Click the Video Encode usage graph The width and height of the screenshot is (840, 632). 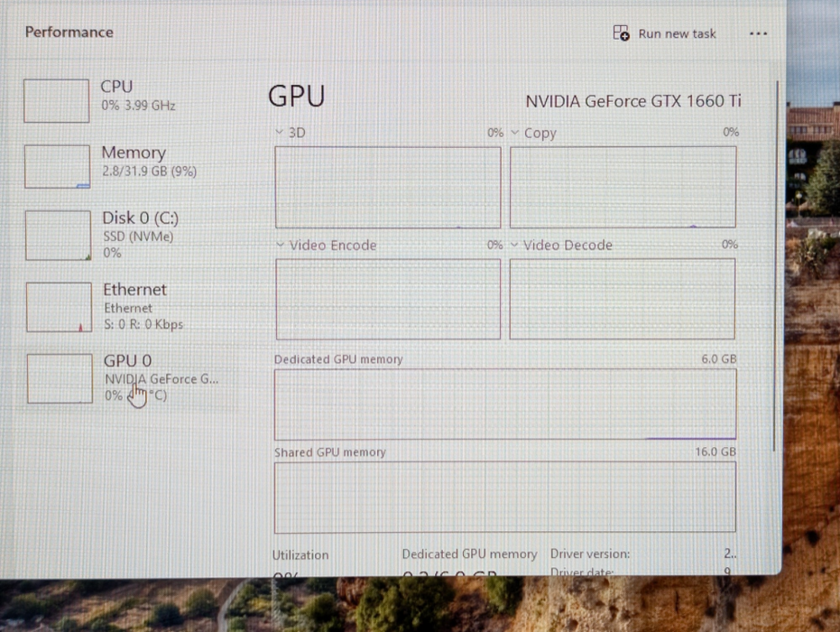[x=388, y=299]
